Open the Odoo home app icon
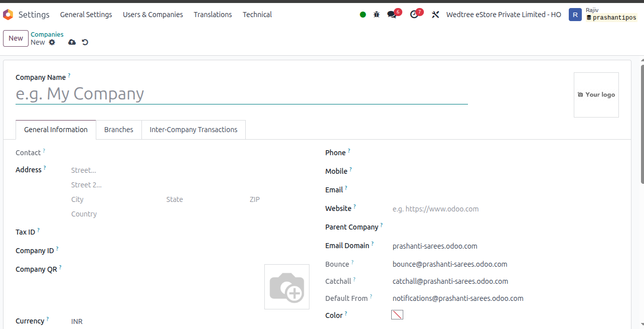 click(8, 15)
